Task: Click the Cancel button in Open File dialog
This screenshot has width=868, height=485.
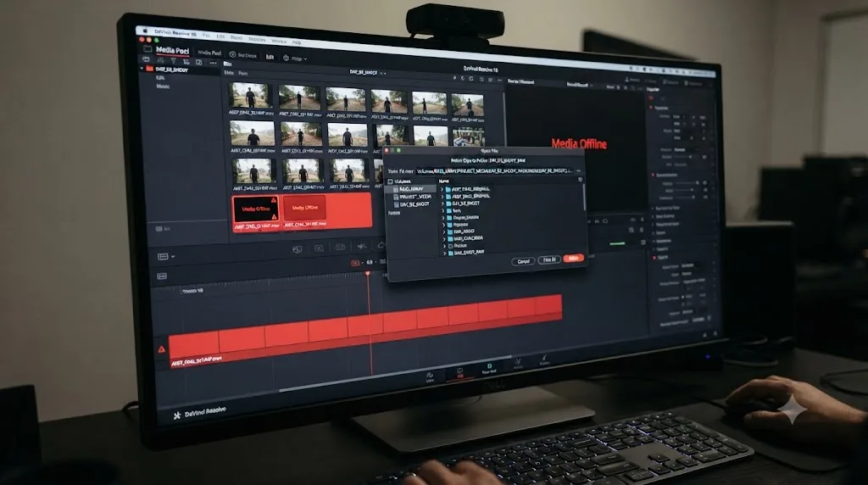Action: 523,261
